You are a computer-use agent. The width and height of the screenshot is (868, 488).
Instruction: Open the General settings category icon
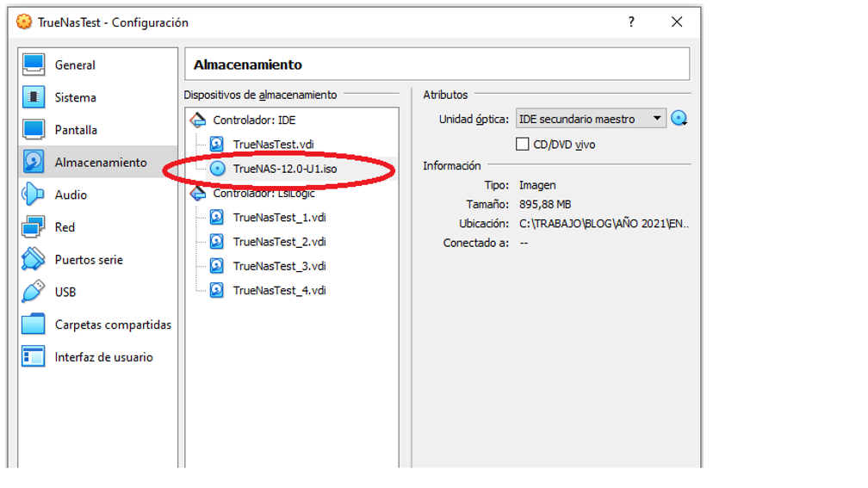[34, 65]
